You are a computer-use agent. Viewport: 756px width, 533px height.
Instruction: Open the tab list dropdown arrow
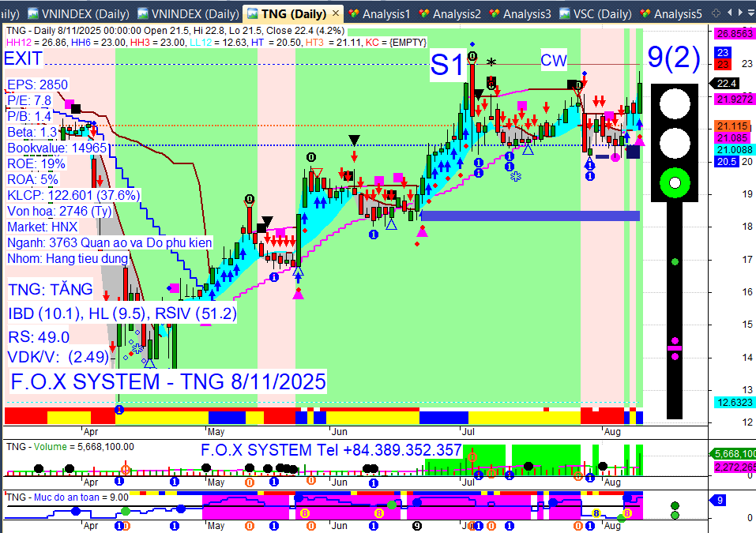(750, 13)
